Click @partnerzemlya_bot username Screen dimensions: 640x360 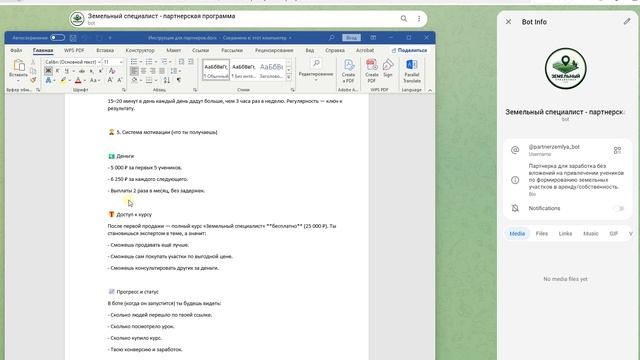pyautogui.click(x=554, y=147)
